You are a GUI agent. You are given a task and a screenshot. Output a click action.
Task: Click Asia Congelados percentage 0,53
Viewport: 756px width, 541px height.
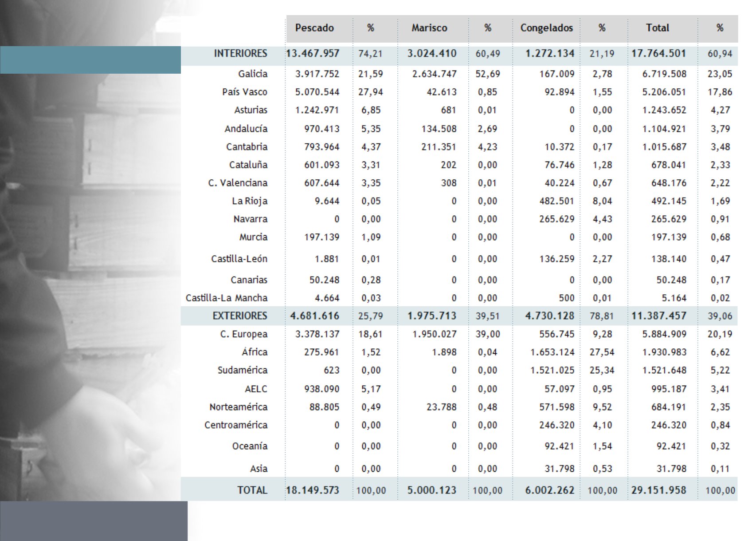point(602,468)
